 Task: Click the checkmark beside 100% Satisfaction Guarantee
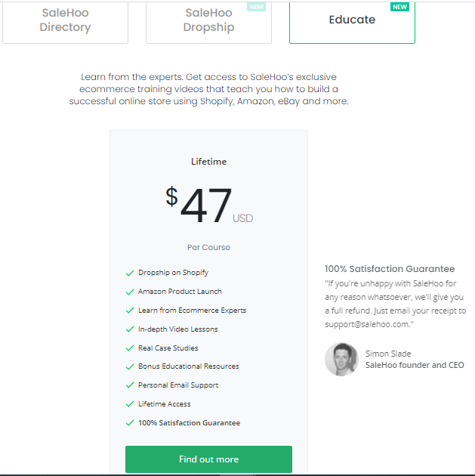(x=130, y=423)
